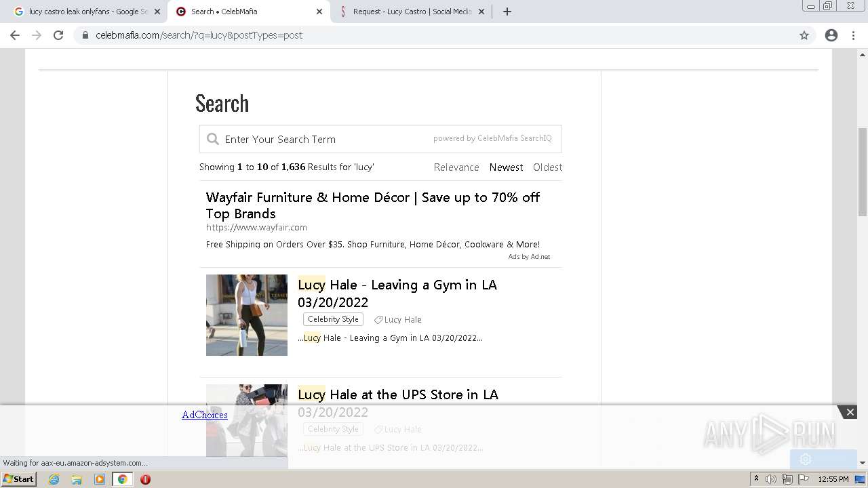Open the red Opera taskbar icon

pyautogui.click(x=145, y=479)
